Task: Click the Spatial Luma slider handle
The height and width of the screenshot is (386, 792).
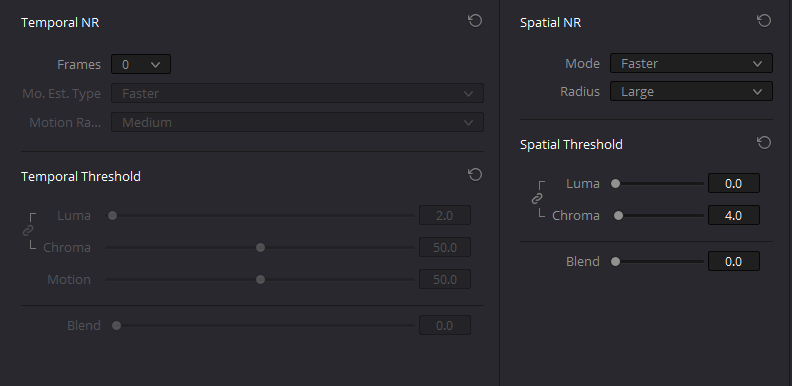Action: [x=615, y=184]
